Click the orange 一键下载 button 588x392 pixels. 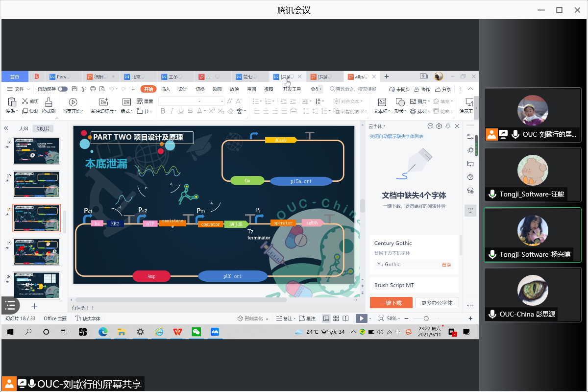click(391, 303)
